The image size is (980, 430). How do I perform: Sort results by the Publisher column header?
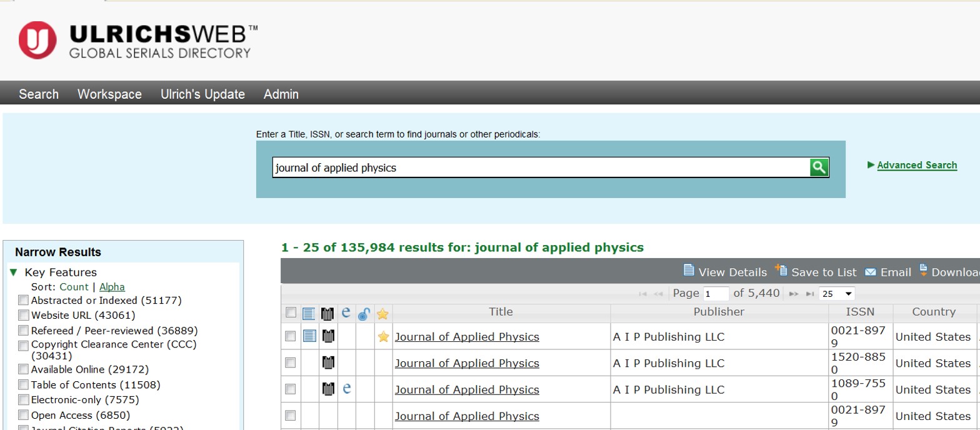coord(719,311)
